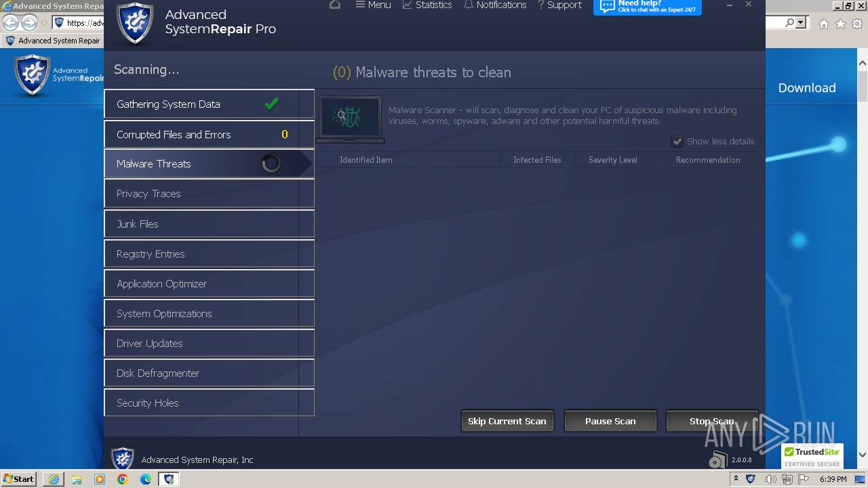Open the media player taskbar icon
The width and height of the screenshot is (868, 488).
(100, 479)
